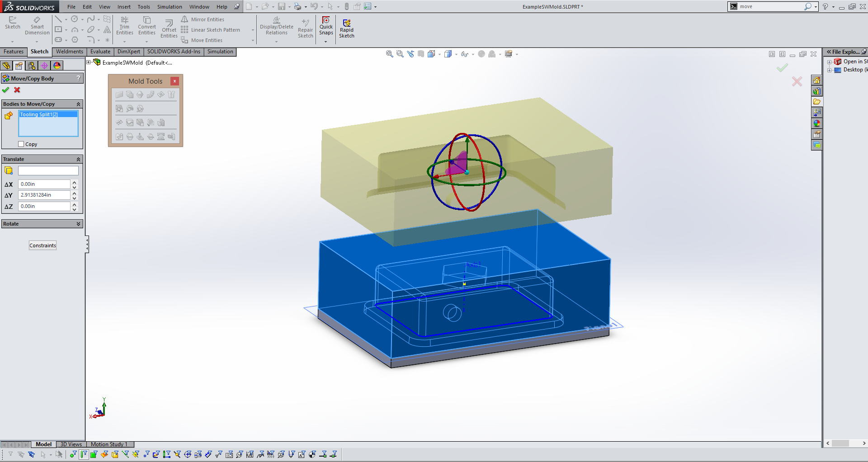Click the Delta X value field
Screen dimensions: 868x462
pos(44,184)
